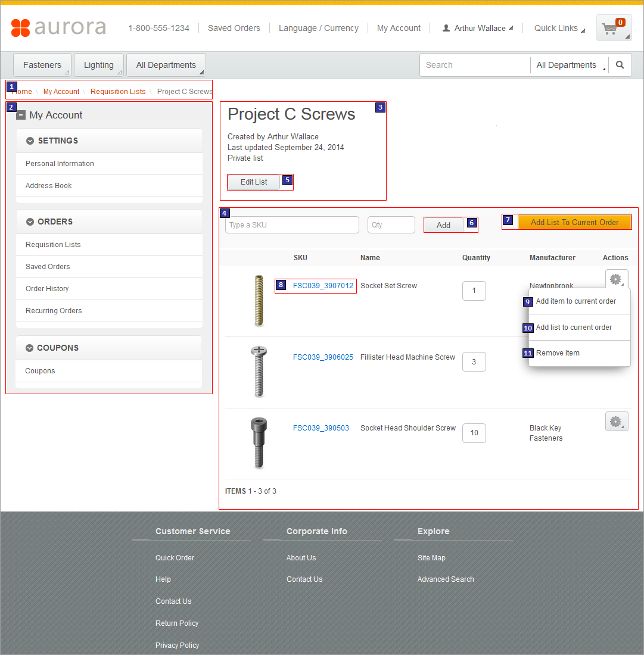Click Return Policy footer link
Viewport: 644px width, 655px height.
(177, 623)
